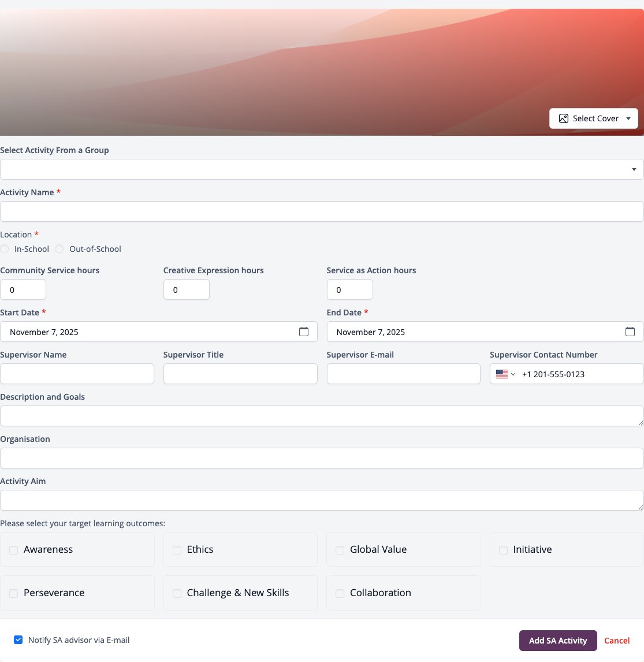This screenshot has width=644, height=662.
Task: Uncheck Notify SA advisor via E-mail
Action: click(18, 639)
